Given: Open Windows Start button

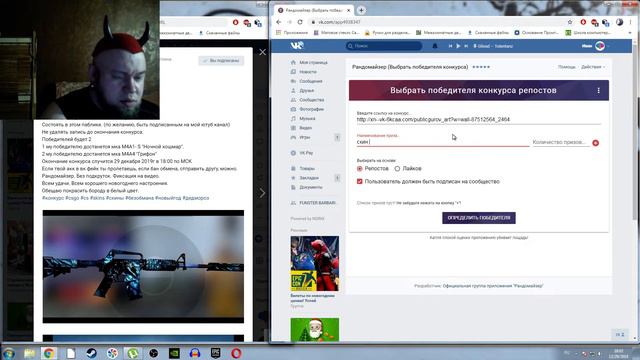Looking at the screenshot, I should 9,353.
